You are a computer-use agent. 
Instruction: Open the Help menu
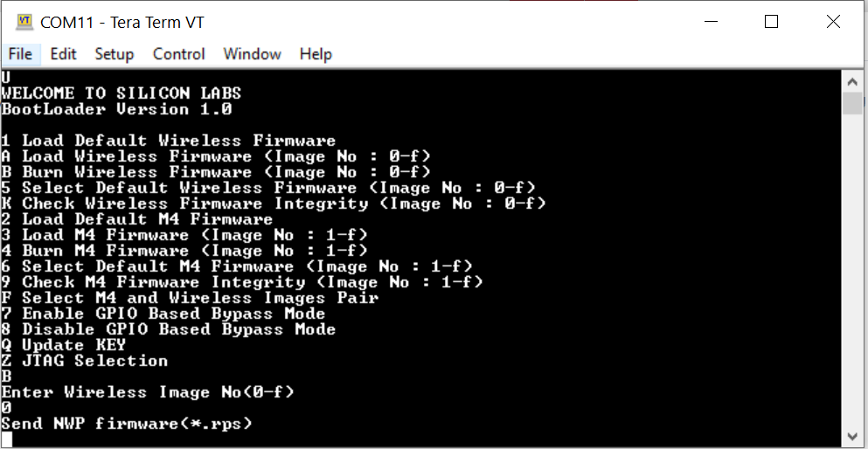pyautogui.click(x=316, y=53)
